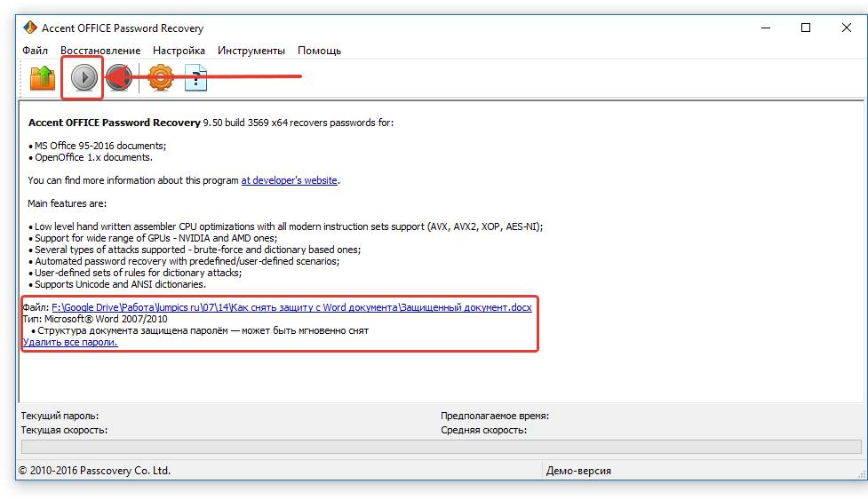868x500 pixels.
Task: Click the protected .docx file path link
Action: 291,307
